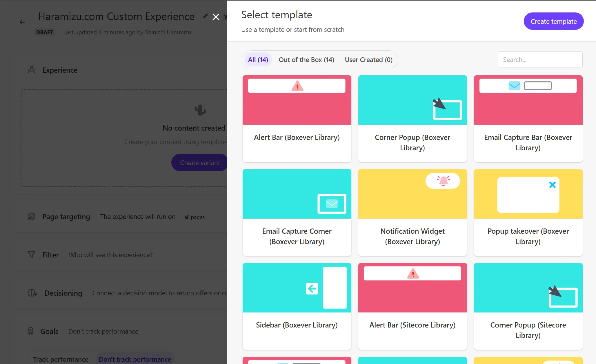The width and height of the screenshot is (596, 364).
Task: Click the Search templates input field
Action: point(540,60)
